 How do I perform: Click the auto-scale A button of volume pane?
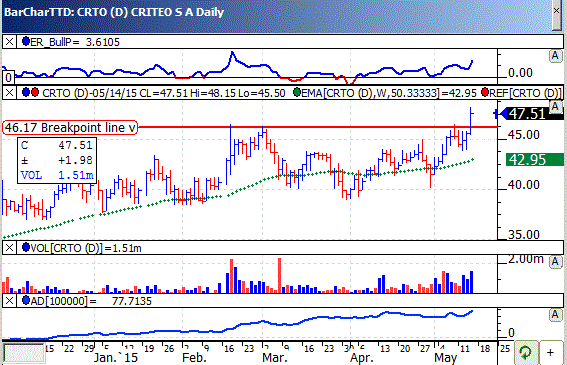(x=555, y=261)
